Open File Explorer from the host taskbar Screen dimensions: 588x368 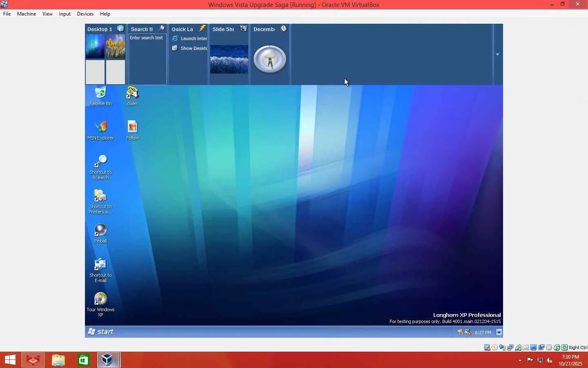(58, 360)
